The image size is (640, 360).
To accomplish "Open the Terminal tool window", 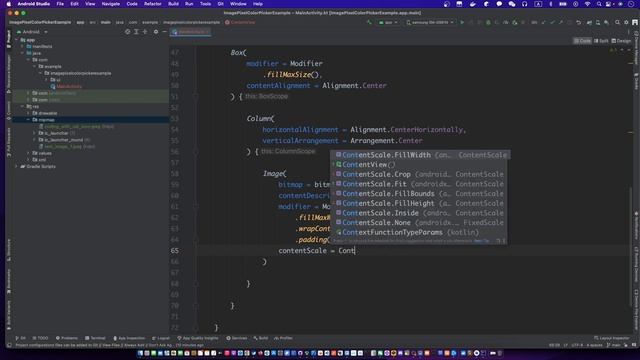I will (95, 338).
